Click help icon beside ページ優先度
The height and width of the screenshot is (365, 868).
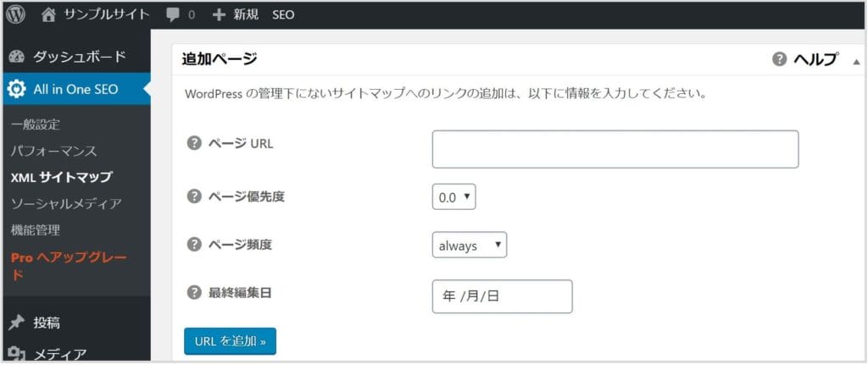point(194,196)
